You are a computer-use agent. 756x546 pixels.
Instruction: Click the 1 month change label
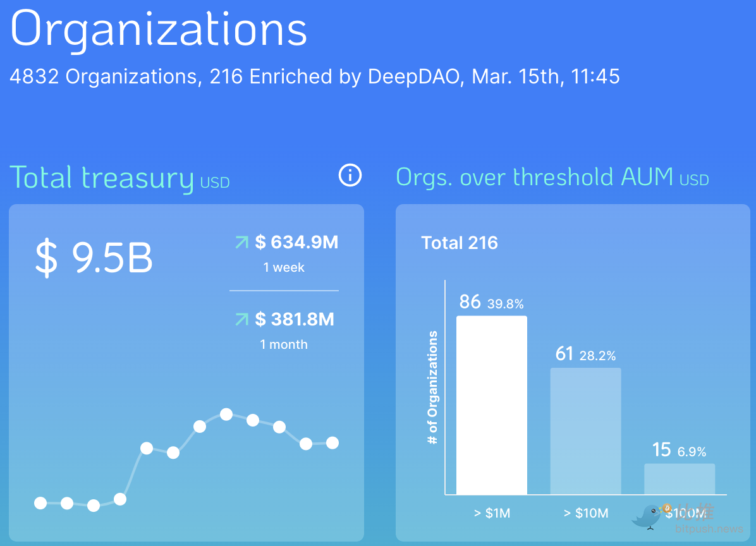point(284,345)
